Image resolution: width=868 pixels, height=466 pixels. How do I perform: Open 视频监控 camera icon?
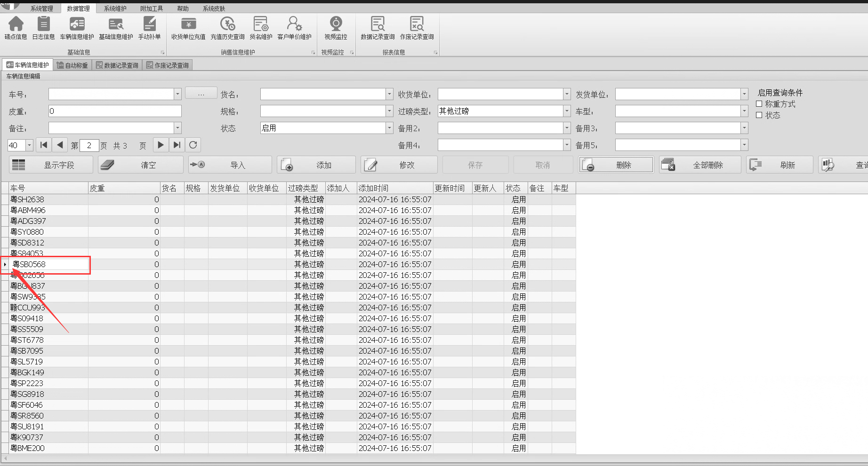(336, 28)
